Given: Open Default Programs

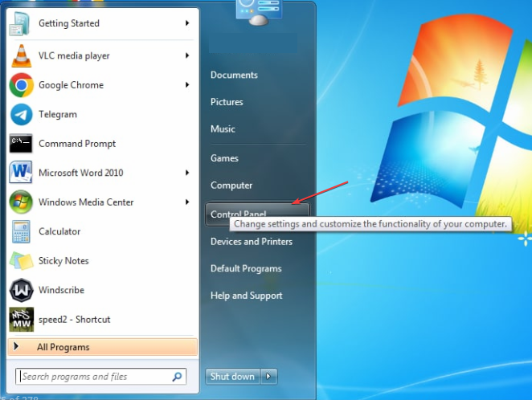Looking at the screenshot, I should click(x=246, y=269).
